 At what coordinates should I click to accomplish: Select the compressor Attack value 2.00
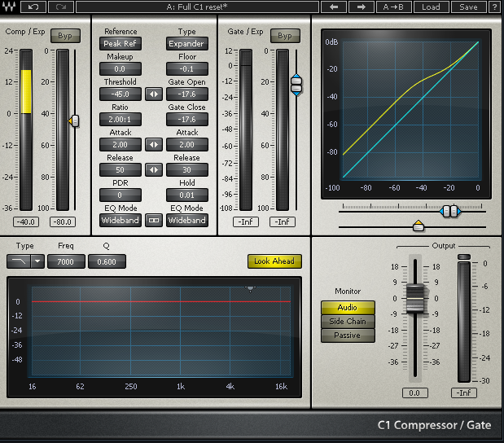(x=121, y=145)
